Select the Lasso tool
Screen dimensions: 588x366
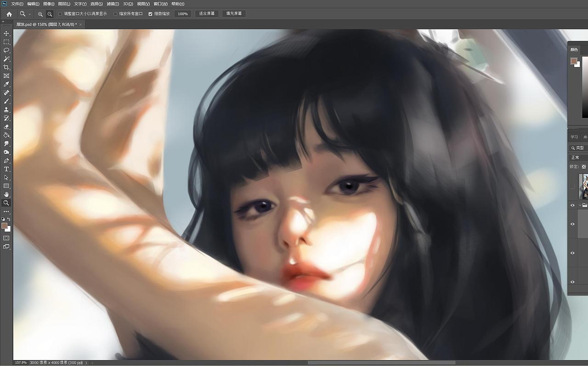[x=6, y=51]
